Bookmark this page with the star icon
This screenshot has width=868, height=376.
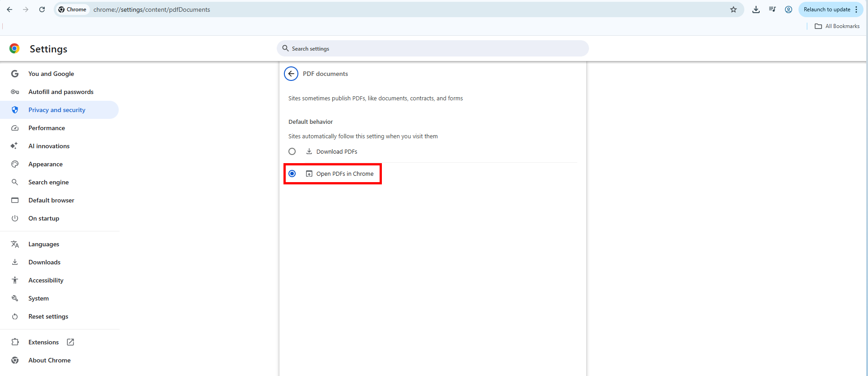pyautogui.click(x=733, y=9)
